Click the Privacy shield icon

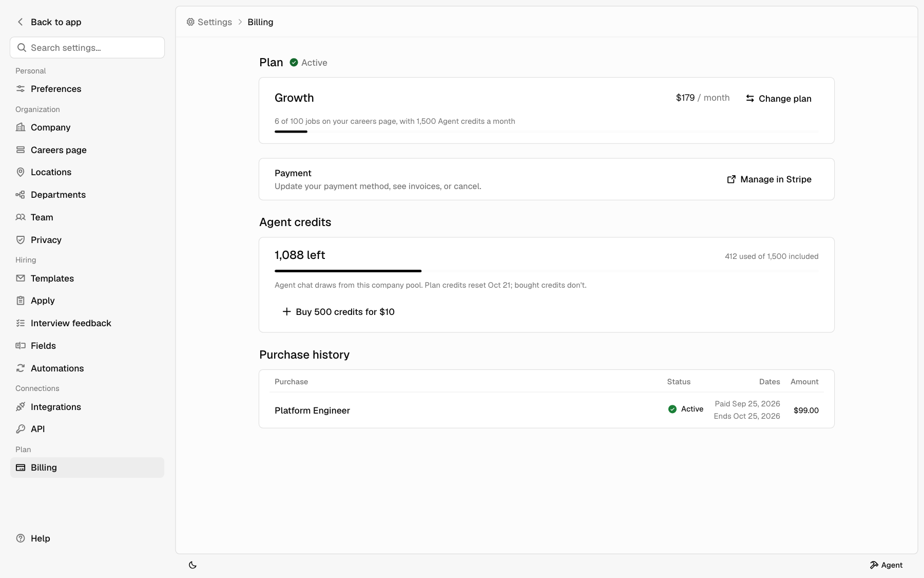tap(21, 240)
